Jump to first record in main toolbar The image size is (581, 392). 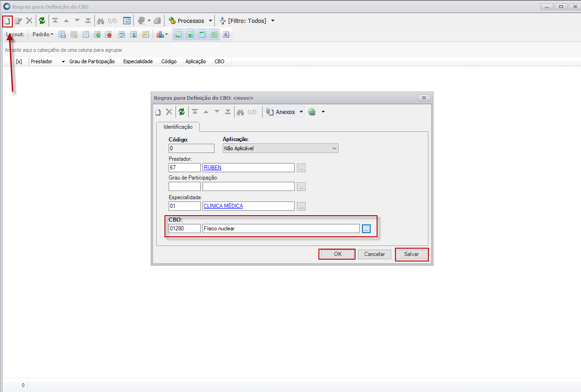tap(55, 21)
